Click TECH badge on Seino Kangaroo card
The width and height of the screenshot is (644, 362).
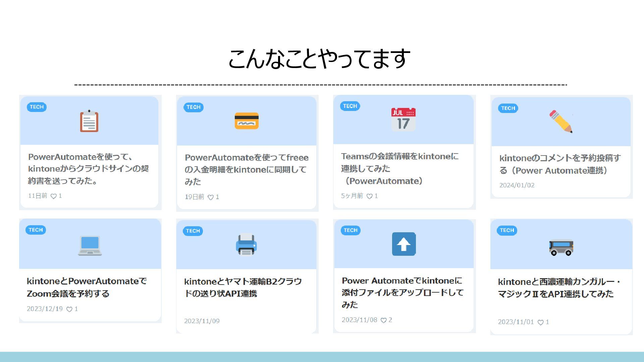click(507, 230)
